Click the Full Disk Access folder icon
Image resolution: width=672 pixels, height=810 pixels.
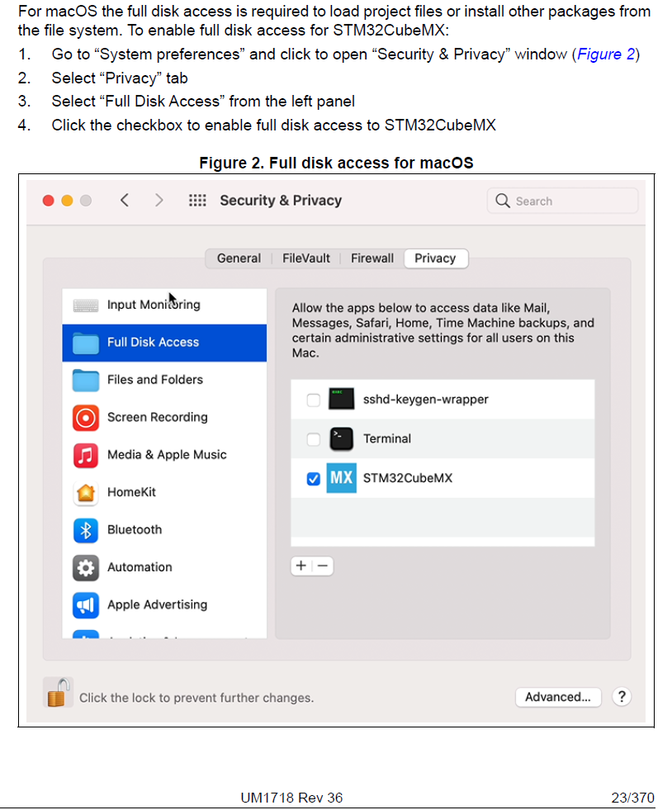[86, 343]
